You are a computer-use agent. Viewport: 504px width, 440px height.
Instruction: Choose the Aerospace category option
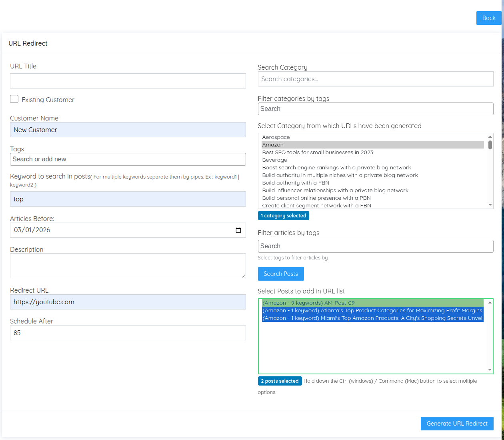coord(276,137)
